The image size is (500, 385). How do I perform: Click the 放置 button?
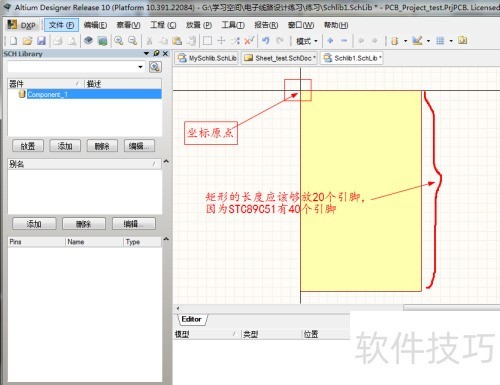pyautogui.click(x=28, y=146)
